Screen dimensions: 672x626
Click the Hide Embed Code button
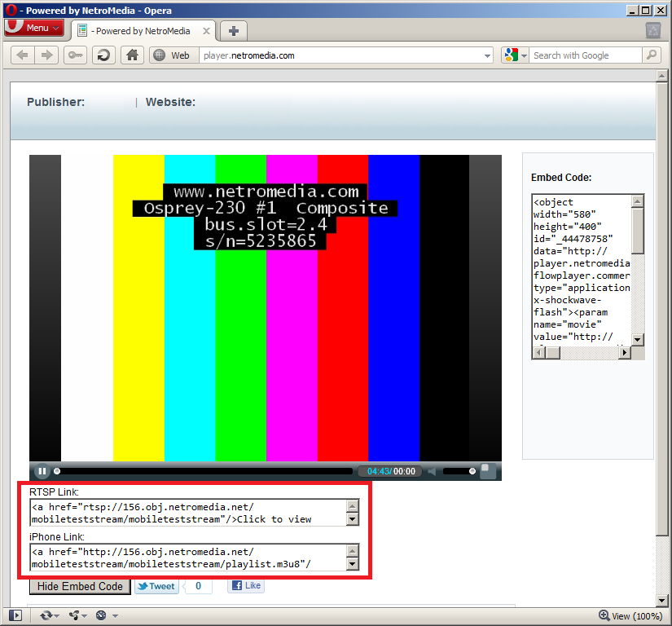[x=80, y=586]
